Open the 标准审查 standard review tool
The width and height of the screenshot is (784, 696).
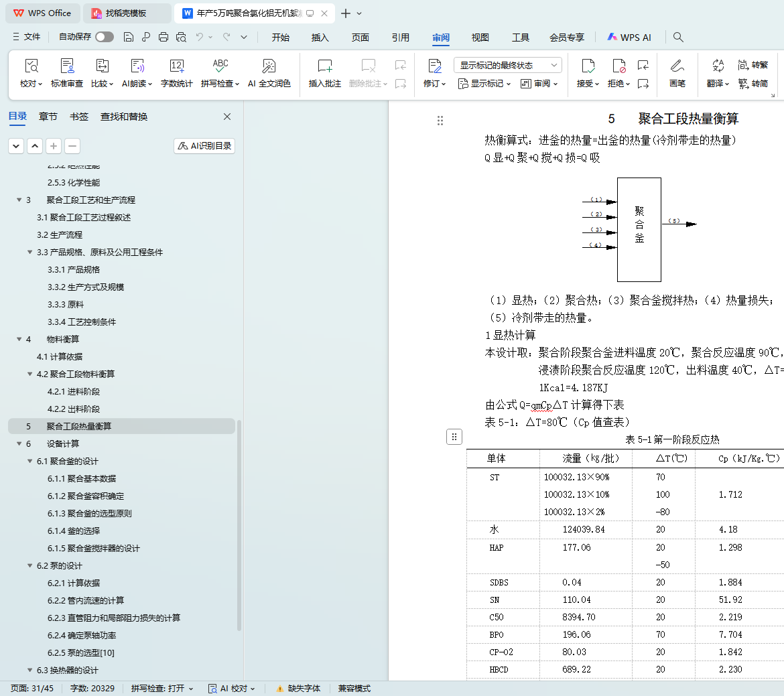pyautogui.click(x=67, y=66)
